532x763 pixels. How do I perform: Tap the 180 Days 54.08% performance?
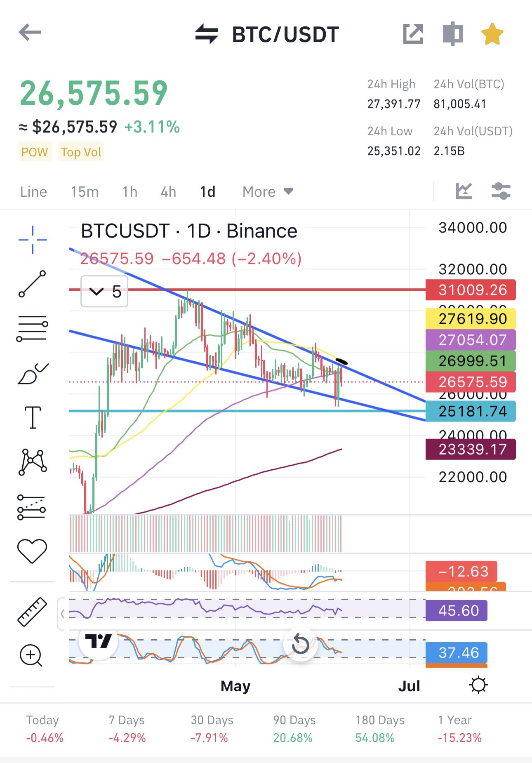379,729
